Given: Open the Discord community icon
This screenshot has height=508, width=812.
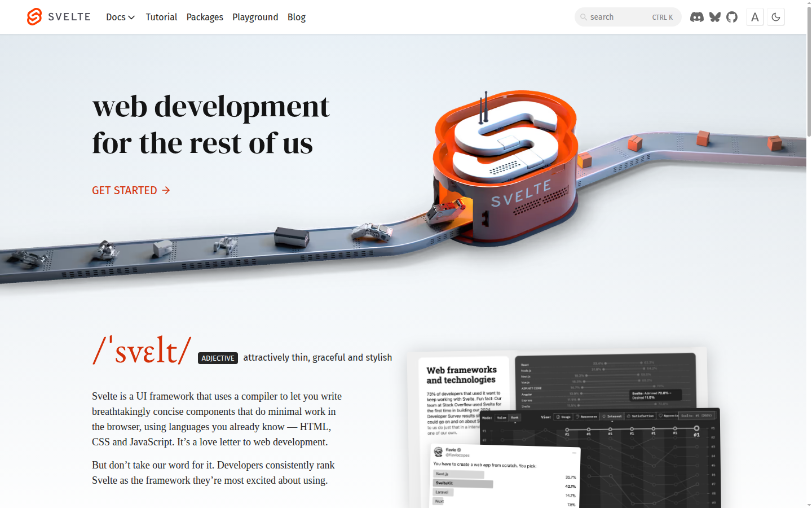Looking at the screenshot, I should (697, 17).
